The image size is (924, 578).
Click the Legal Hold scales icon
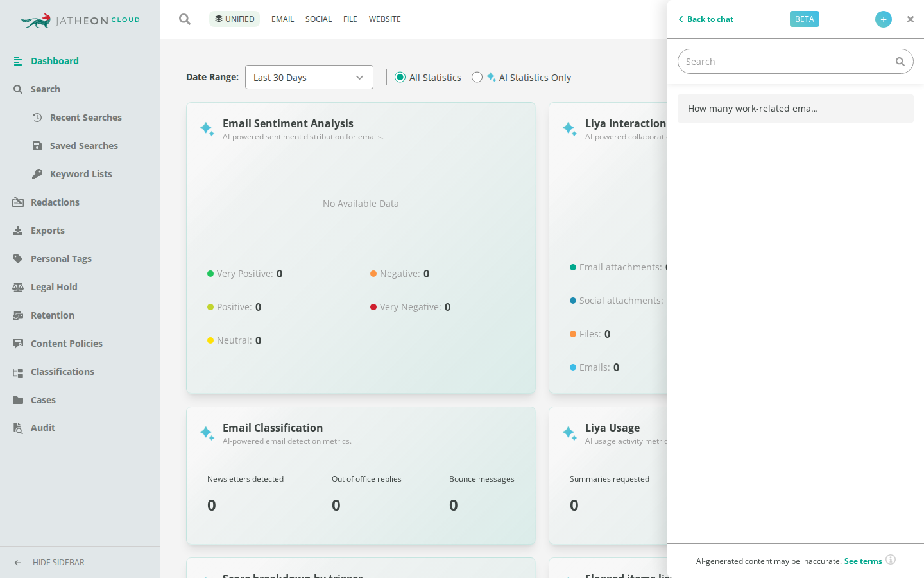click(18, 287)
